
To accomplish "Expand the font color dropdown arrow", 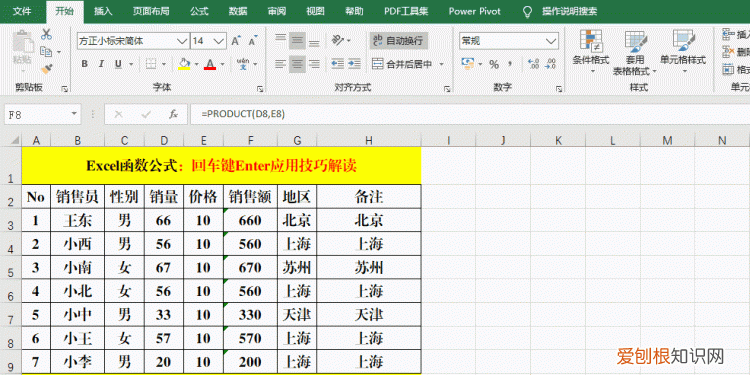I will 222,64.
